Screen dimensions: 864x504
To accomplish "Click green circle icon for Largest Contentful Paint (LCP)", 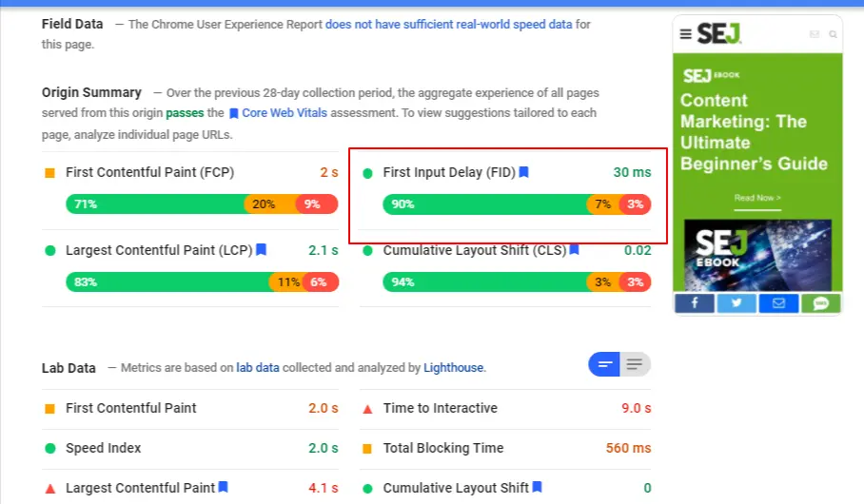I will pyautogui.click(x=50, y=251).
